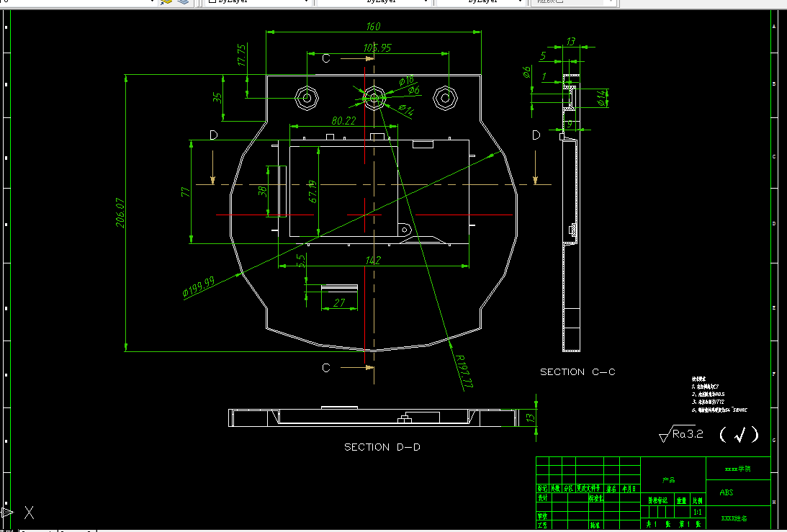Select the 35 vertical dimension text

click(217, 97)
